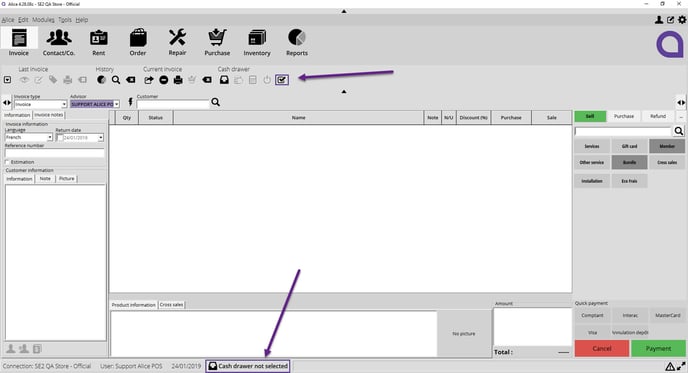Open the cash drawer icon
688x373 pixels.
[x=224, y=80]
